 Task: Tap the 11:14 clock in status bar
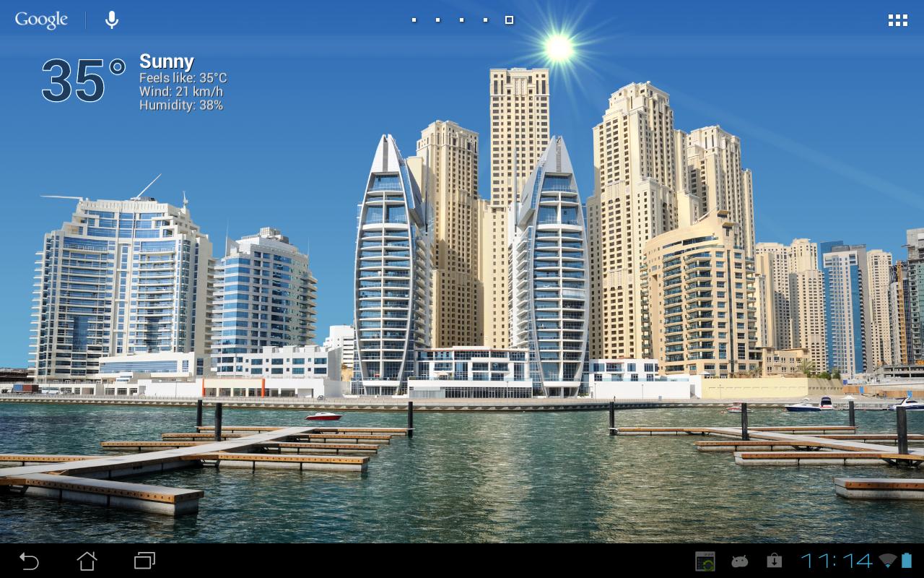[x=836, y=561]
